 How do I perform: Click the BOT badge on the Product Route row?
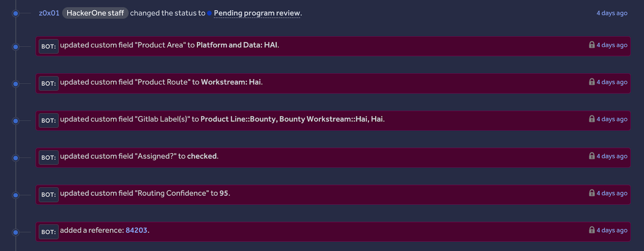[49, 83]
